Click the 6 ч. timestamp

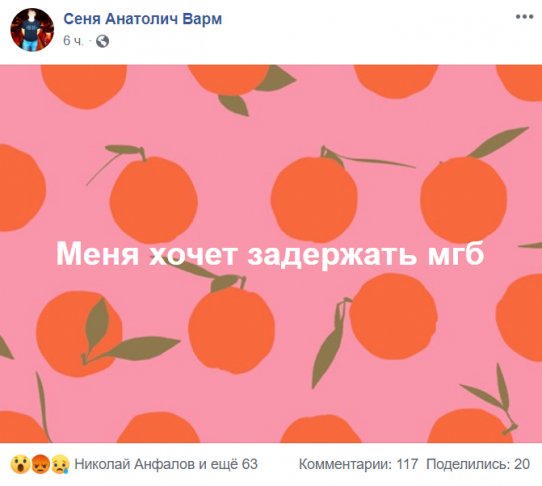(73, 41)
